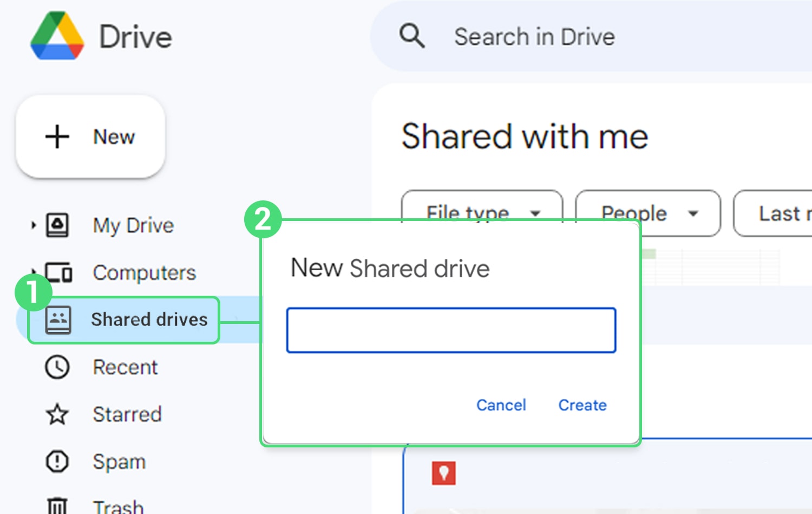Open Shared drives via its icon
This screenshot has height=514, width=812.
tap(57, 320)
